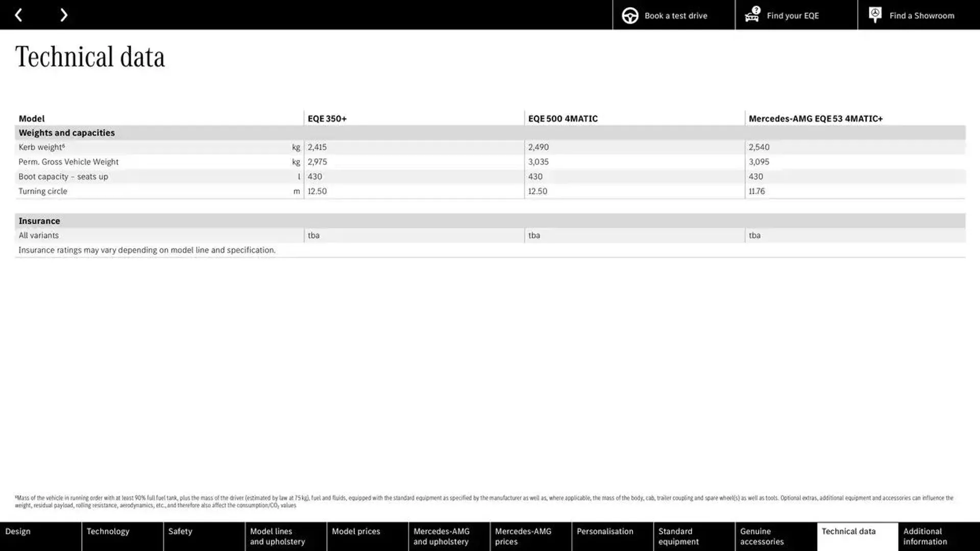The width and height of the screenshot is (980, 551).
Task: Navigate to next page using right arrow
Action: pyautogui.click(x=64, y=15)
